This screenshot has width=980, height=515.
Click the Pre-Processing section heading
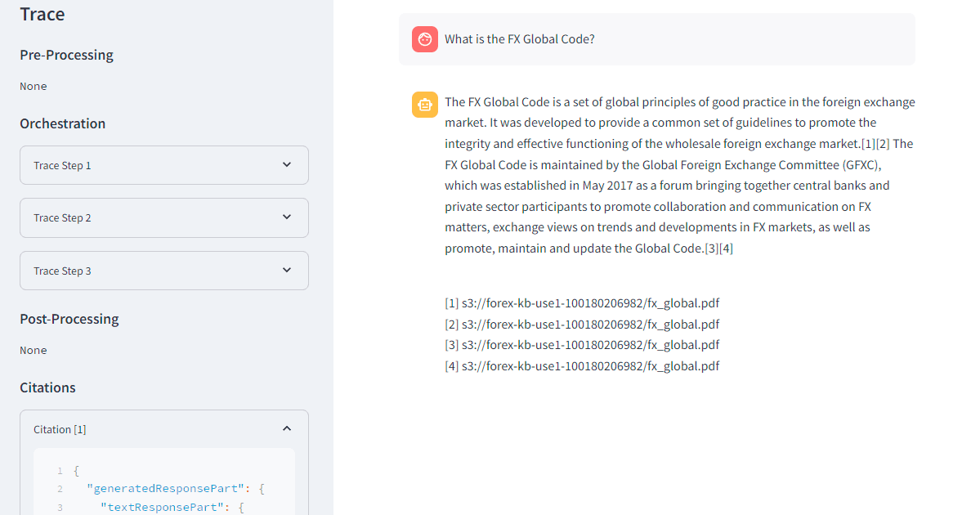pyautogui.click(x=66, y=55)
